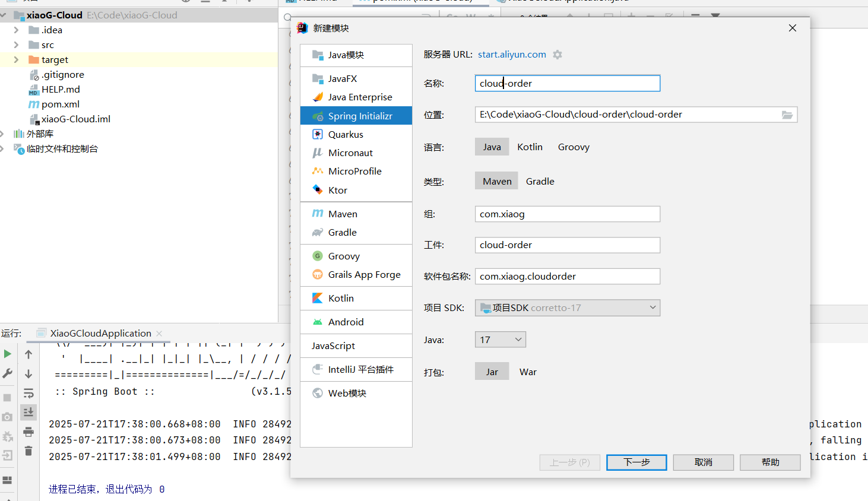Select Gradle module type in left list
Viewport: 868px width, 501px height.
coord(356,232)
